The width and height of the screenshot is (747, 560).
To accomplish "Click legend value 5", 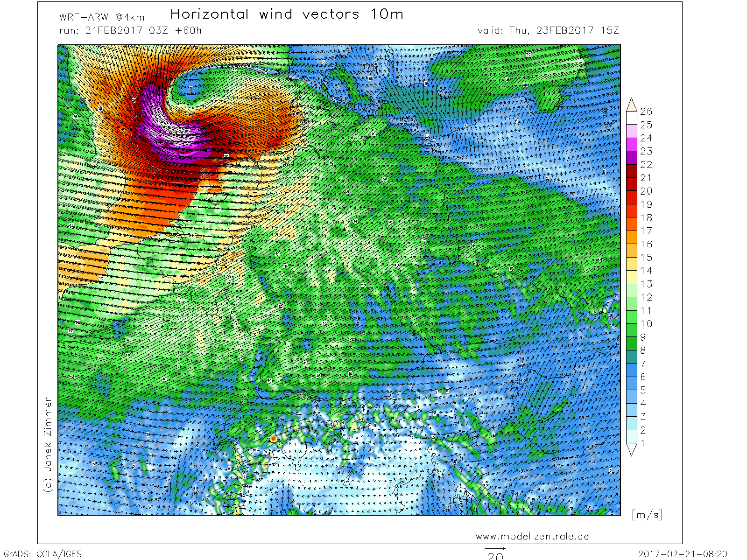I will 643,390.
